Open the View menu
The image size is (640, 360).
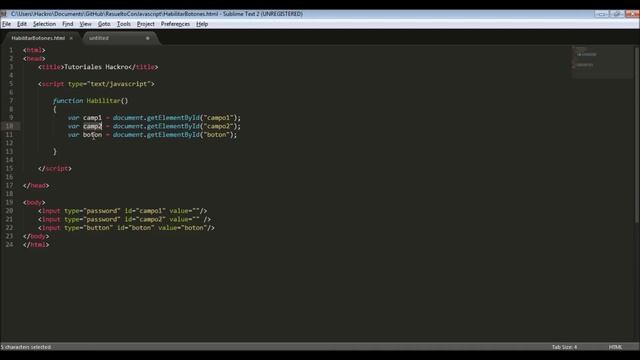(85, 24)
